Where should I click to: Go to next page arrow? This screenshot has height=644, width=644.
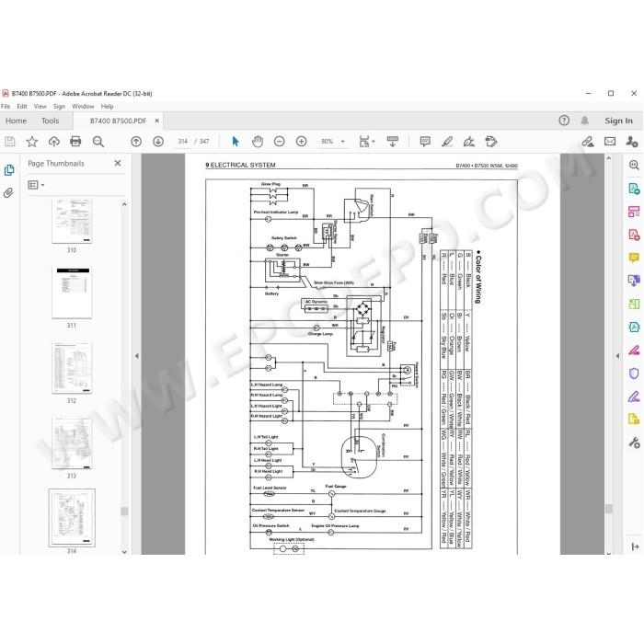coord(158,142)
